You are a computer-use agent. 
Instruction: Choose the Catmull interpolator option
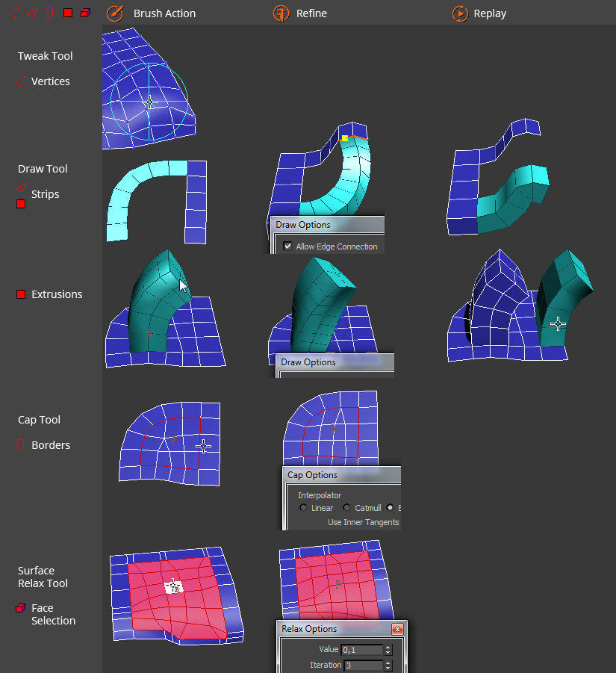click(x=346, y=508)
